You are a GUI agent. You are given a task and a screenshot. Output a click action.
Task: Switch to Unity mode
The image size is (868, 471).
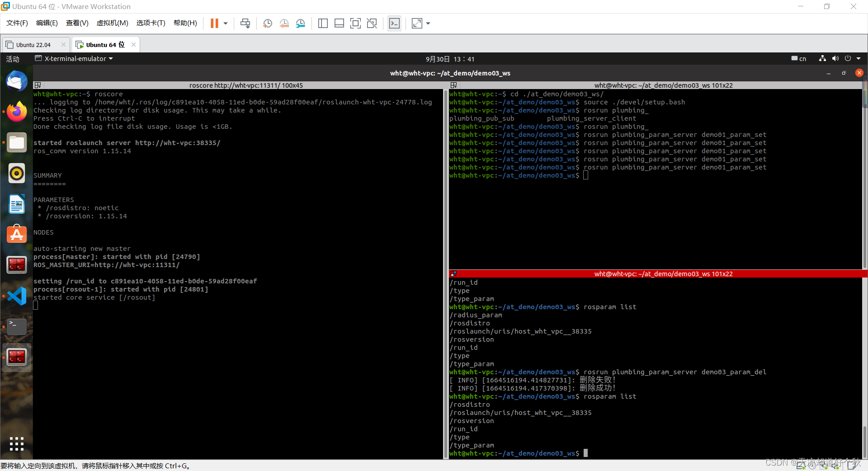click(372, 23)
